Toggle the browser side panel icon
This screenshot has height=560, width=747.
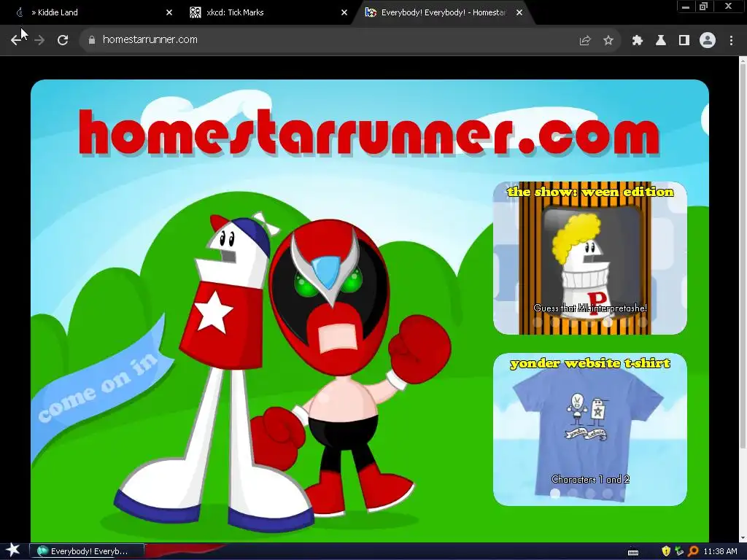click(684, 40)
